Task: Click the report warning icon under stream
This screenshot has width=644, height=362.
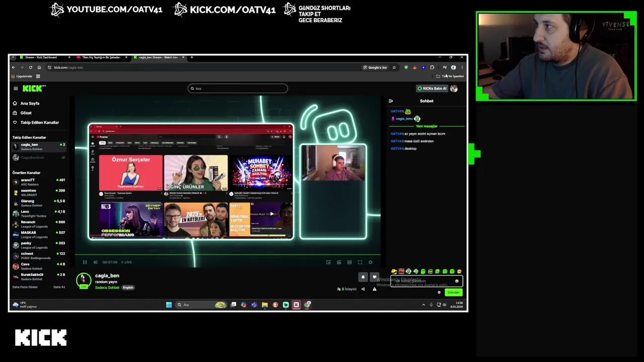Action: (374, 289)
